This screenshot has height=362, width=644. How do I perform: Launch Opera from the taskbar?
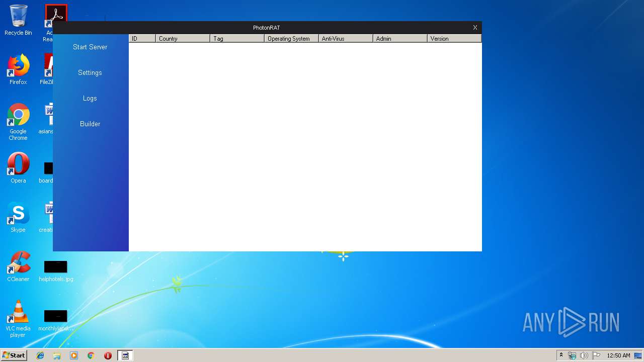108,355
